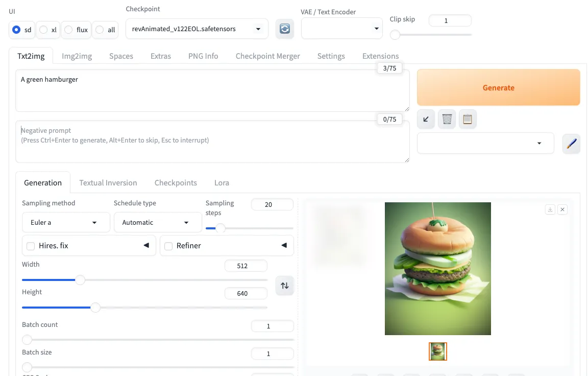Expand the Hires. fix section triangle
The width and height of the screenshot is (588, 376).
(146, 245)
